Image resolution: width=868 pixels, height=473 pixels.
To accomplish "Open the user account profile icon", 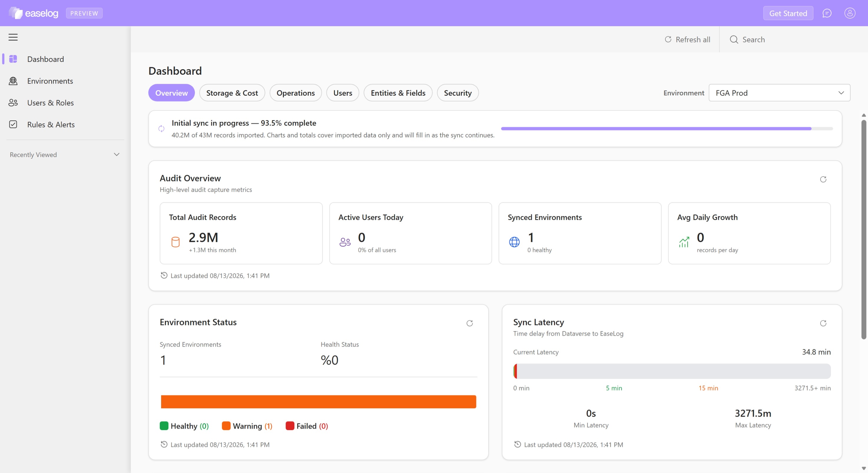I will [850, 13].
